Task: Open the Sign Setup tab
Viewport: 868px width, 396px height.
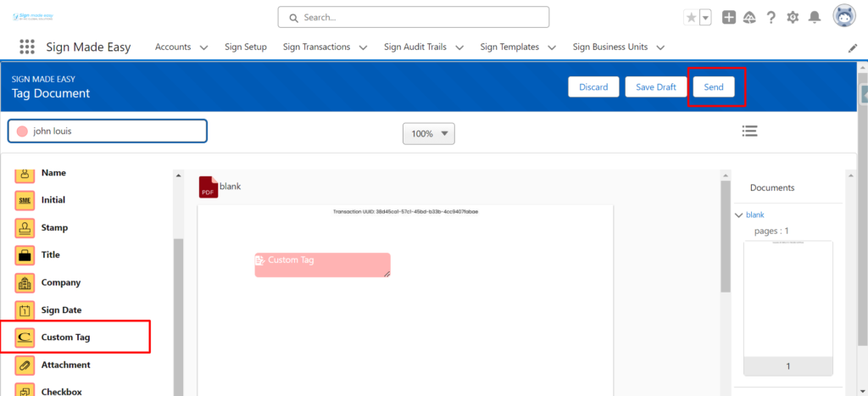Action: tap(246, 47)
